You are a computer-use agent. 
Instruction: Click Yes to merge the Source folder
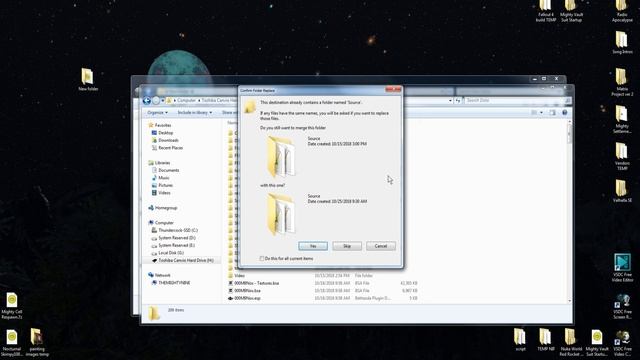point(313,246)
